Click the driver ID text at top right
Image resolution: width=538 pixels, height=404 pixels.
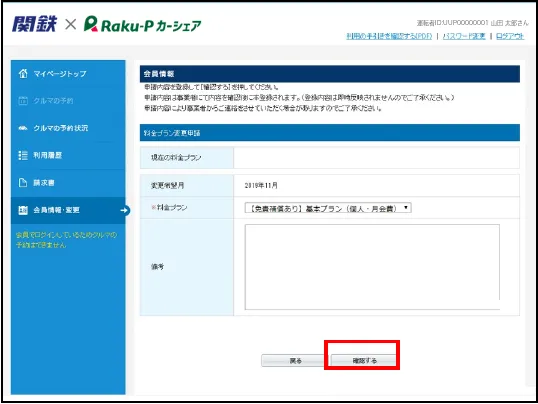click(473, 23)
